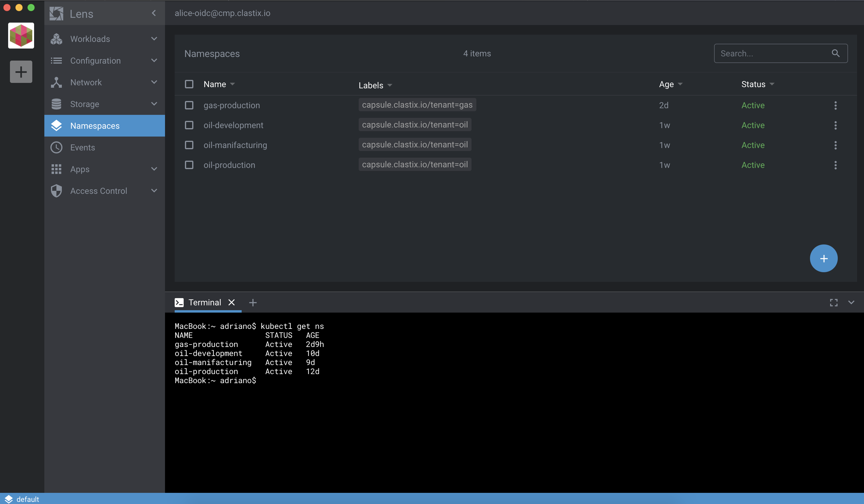Switch to the Terminal tab
This screenshot has width=864, height=504.
[204, 303]
